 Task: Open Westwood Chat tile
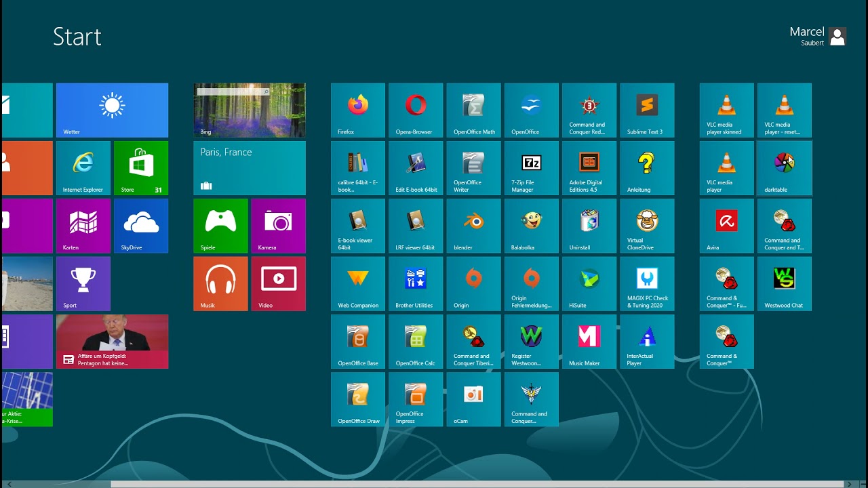coord(785,284)
